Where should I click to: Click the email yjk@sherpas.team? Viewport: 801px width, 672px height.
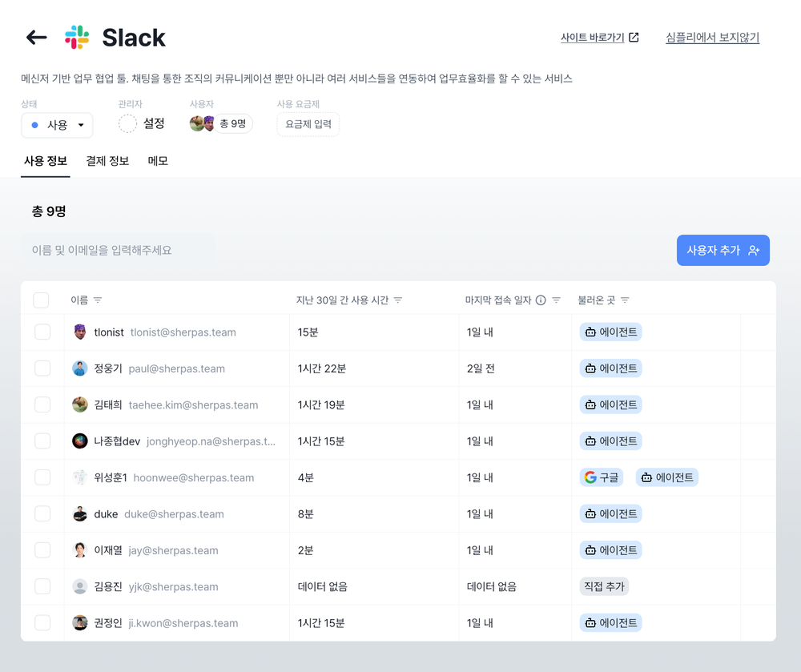[x=173, y=587]
